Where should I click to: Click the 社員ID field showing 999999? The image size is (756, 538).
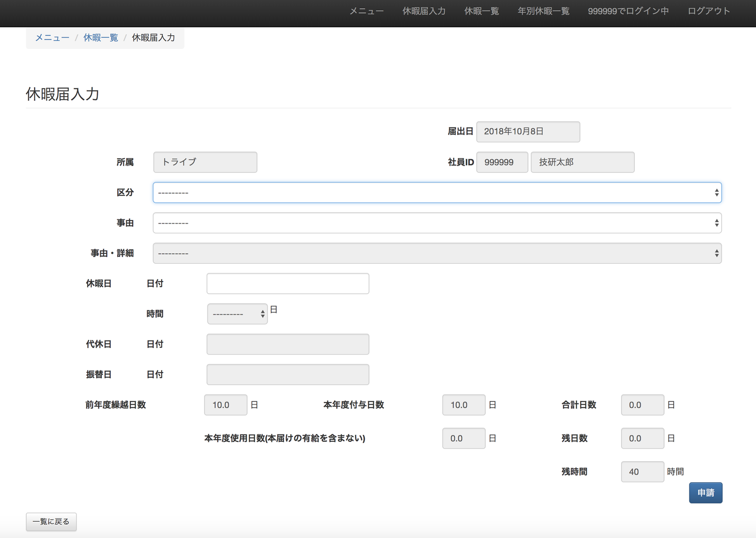(x=502, y=162)
